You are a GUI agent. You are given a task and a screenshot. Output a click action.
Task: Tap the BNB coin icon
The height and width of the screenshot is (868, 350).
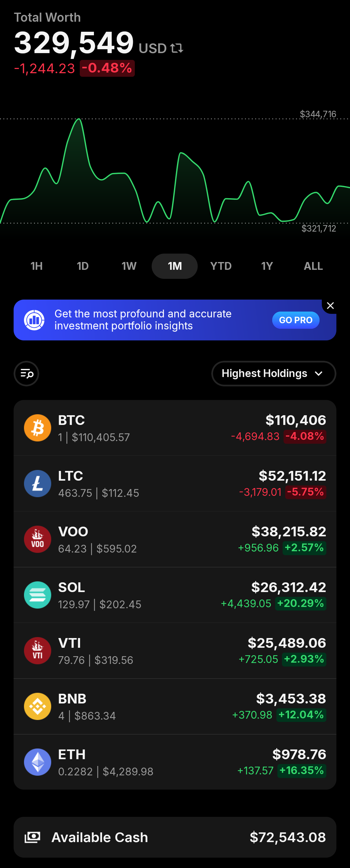coord(37,706)
